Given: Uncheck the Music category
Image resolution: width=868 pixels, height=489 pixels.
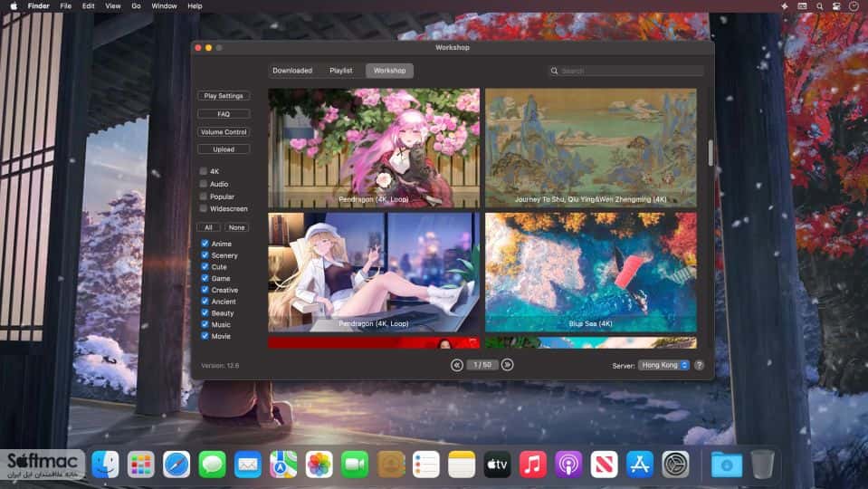Looking at the screenshot, I should point(205,324).
